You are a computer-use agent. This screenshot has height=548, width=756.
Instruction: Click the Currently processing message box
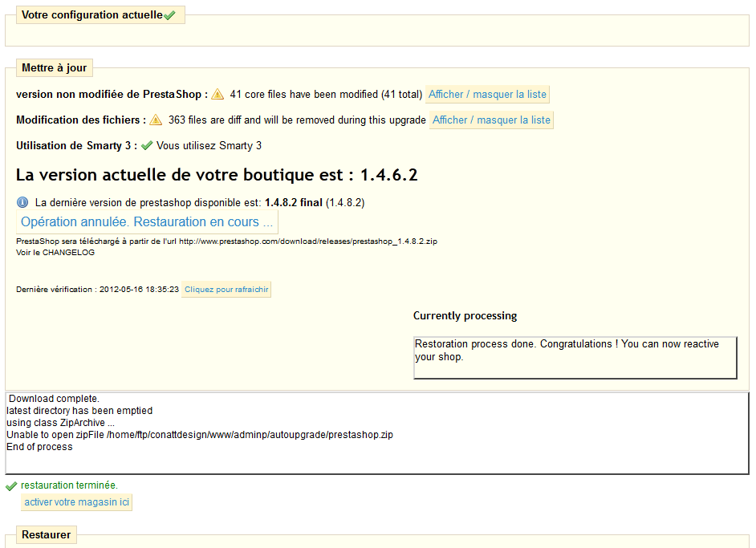[x=575, y=358]
